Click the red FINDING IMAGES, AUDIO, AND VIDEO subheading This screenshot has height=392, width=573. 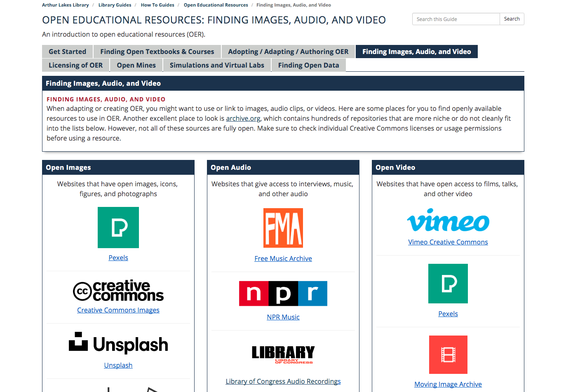pos(106,99)
